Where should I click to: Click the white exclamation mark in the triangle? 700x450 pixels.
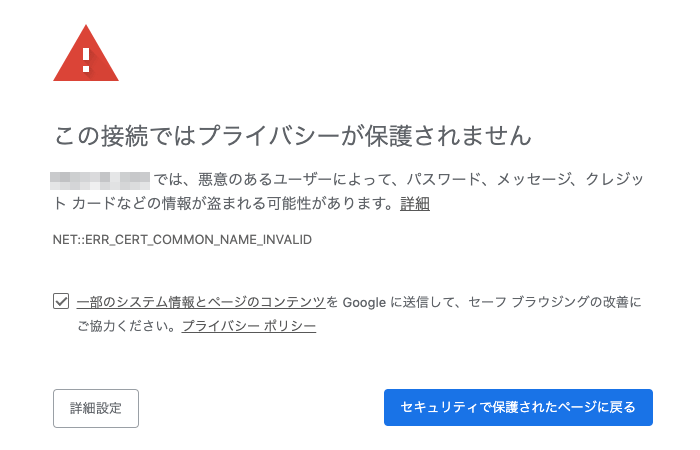86,60
